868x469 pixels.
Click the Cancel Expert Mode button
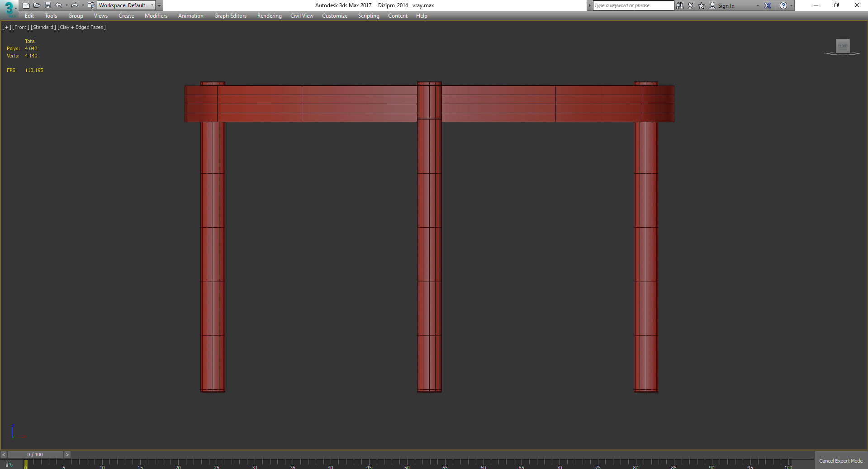(841, 461)
